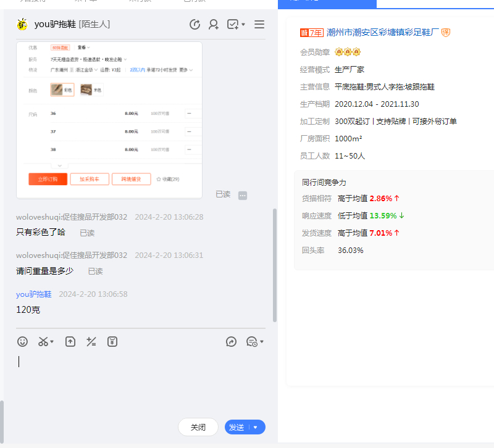
Task: Click the you驴拖鞋 [陌生人] chat title
Action: point(72,24)
